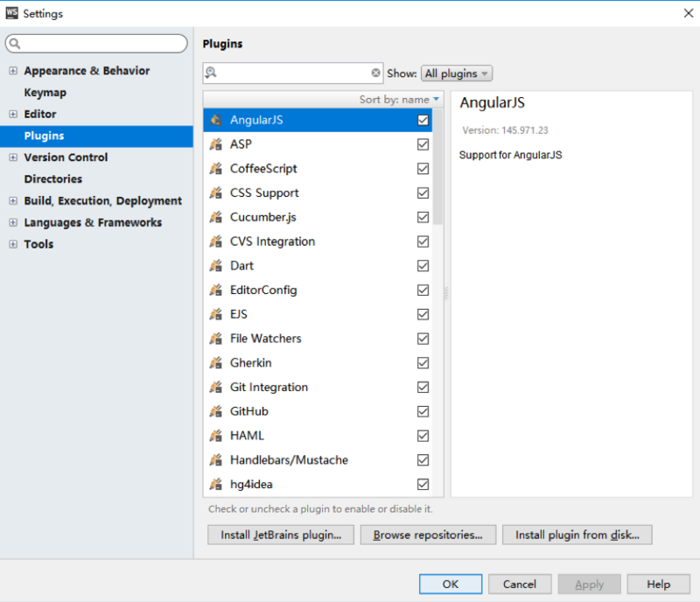Click the CoffeeScript plugin icon
Viewport: 700px width, 602px height.
click(x=216, y=168)
